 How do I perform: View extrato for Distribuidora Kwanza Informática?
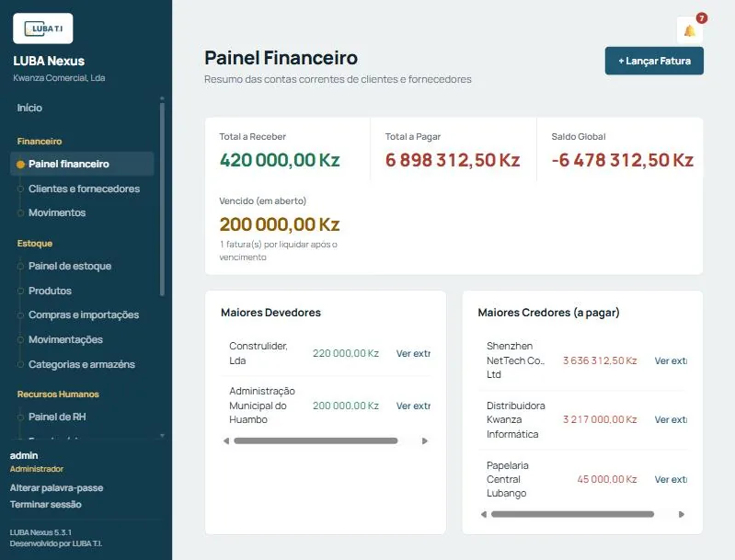tap(671, 420)
